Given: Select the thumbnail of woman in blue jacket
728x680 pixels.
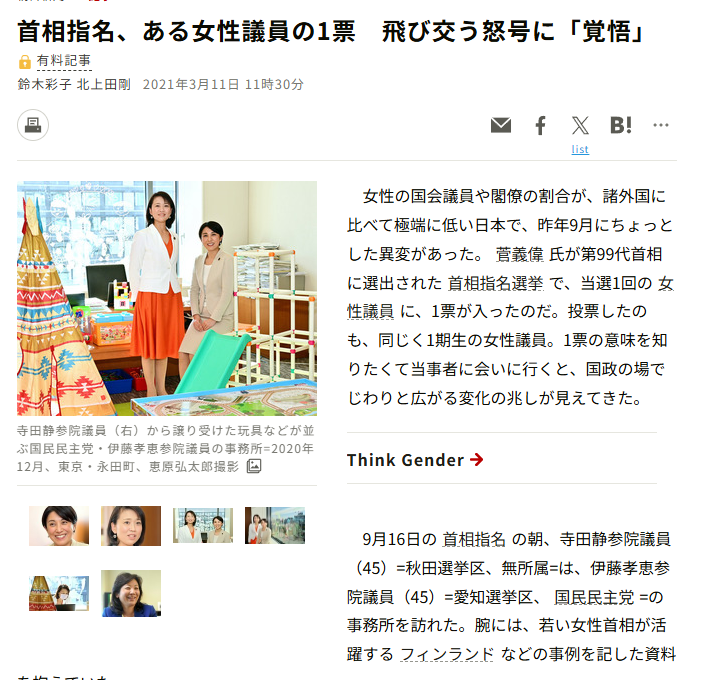Looking at the screenshot, I should coord(131,593).
